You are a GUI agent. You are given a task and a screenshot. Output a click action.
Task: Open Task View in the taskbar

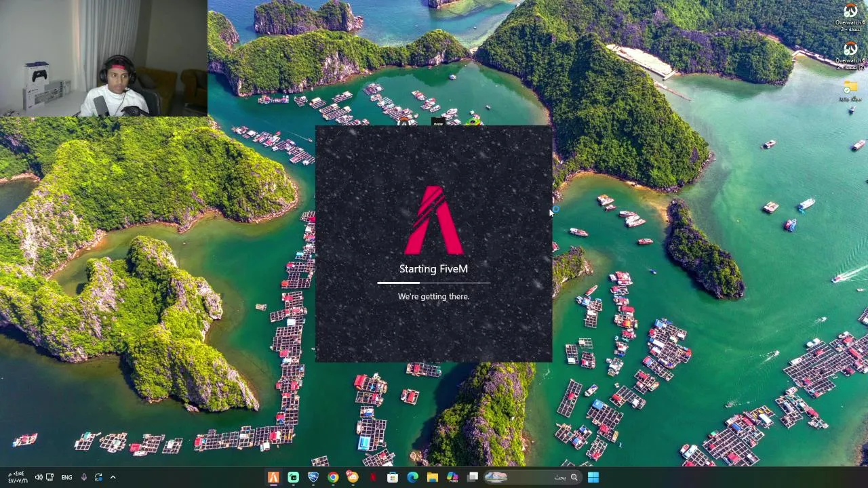pyautogui.click(x=473, y=477)
